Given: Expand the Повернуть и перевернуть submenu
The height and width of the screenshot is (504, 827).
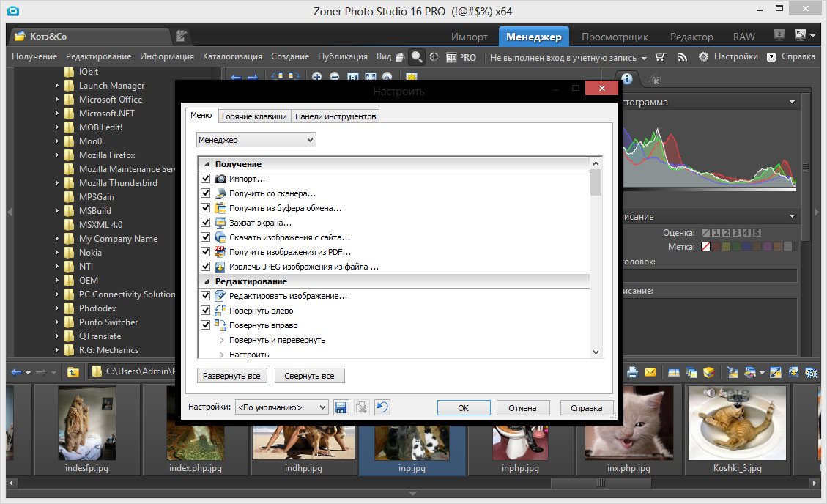Looking at the screenshot, I should coord(221,340).
